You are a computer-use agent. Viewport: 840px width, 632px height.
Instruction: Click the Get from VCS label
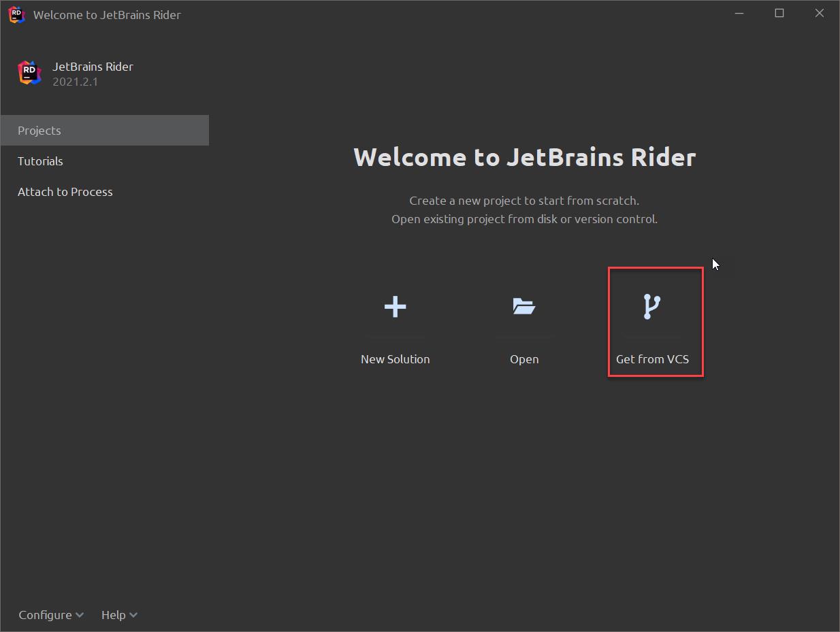tap(653, 359)
